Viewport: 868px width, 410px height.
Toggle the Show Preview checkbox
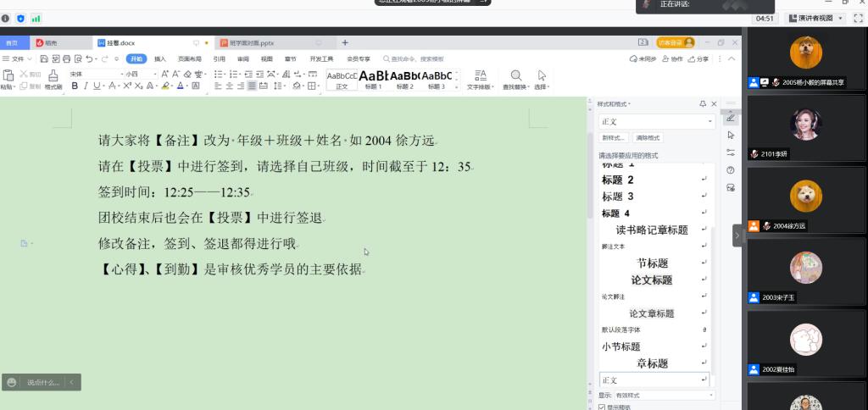tap(602, 407)
